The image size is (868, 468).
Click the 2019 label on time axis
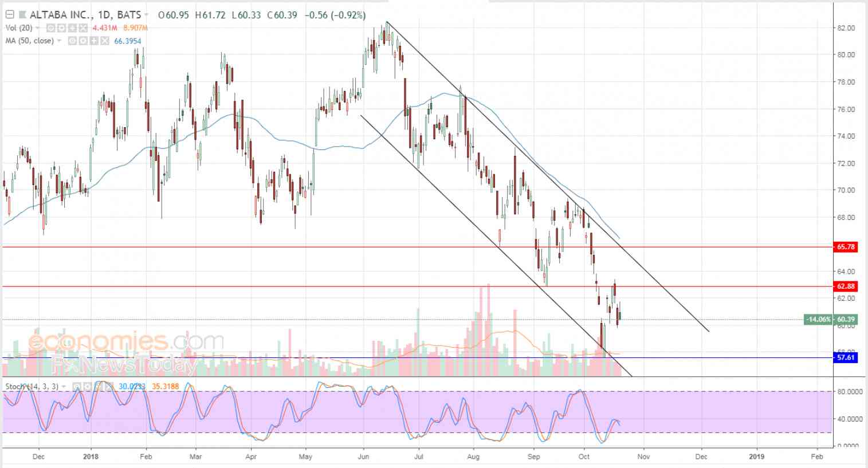(756, 457)
